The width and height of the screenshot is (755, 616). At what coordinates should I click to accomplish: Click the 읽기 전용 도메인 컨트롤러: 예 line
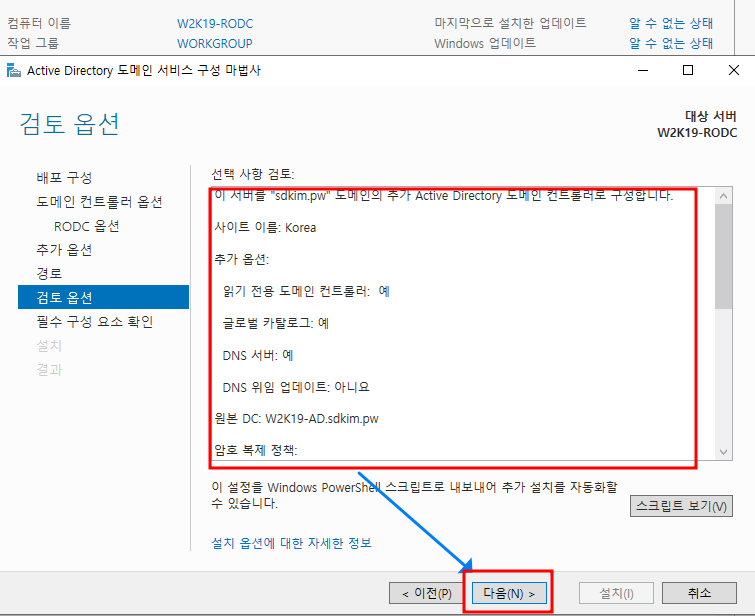pos(306,291)
